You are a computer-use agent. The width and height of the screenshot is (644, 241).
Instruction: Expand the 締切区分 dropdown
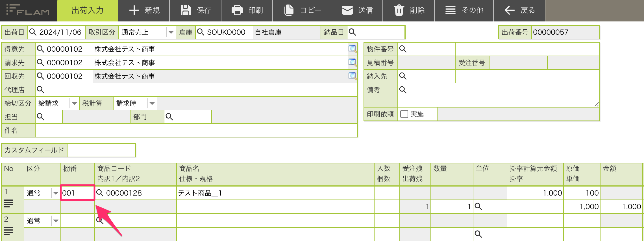tap(74, 103)
